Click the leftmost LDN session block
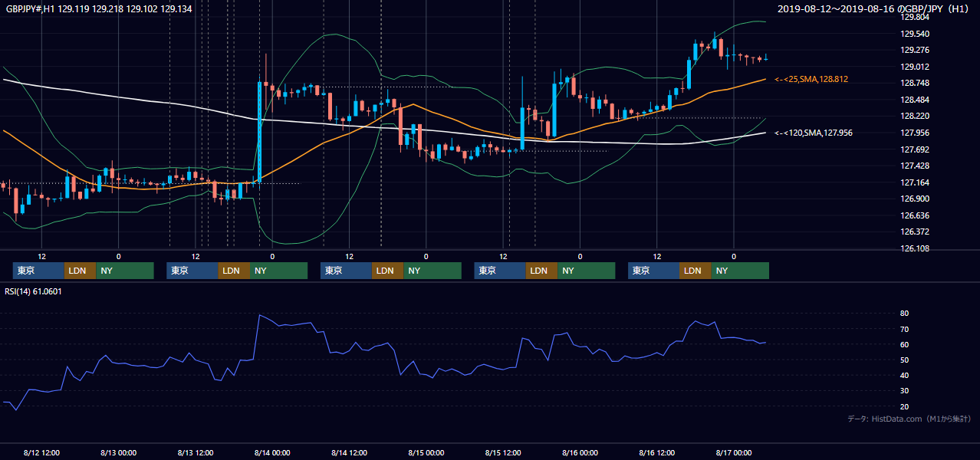This screenshot has height=460, width=980. [80, 271]
